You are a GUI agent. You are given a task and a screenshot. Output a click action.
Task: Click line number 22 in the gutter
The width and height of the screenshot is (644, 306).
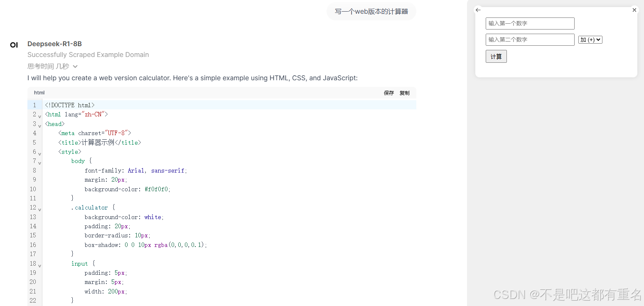[x=33, y=301]
